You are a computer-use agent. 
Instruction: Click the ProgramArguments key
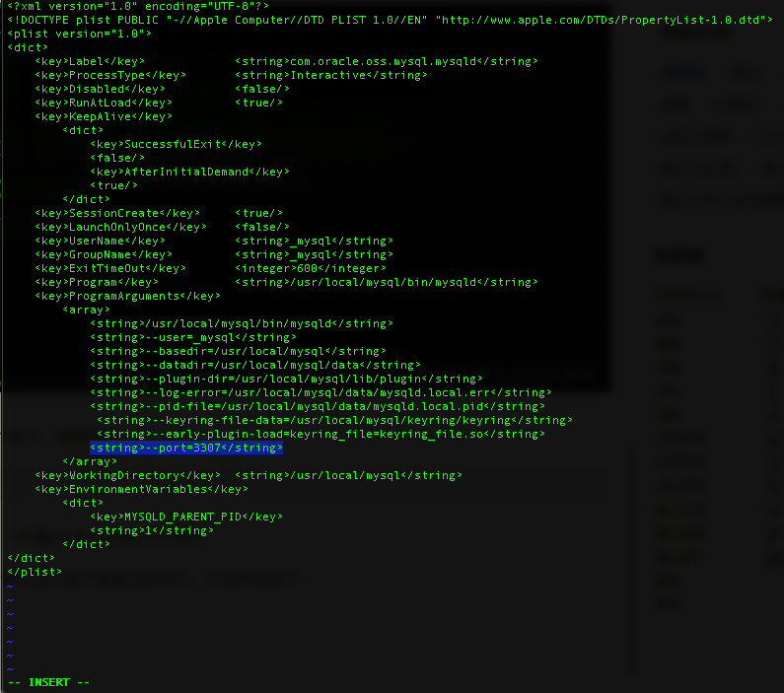(127, 297)
